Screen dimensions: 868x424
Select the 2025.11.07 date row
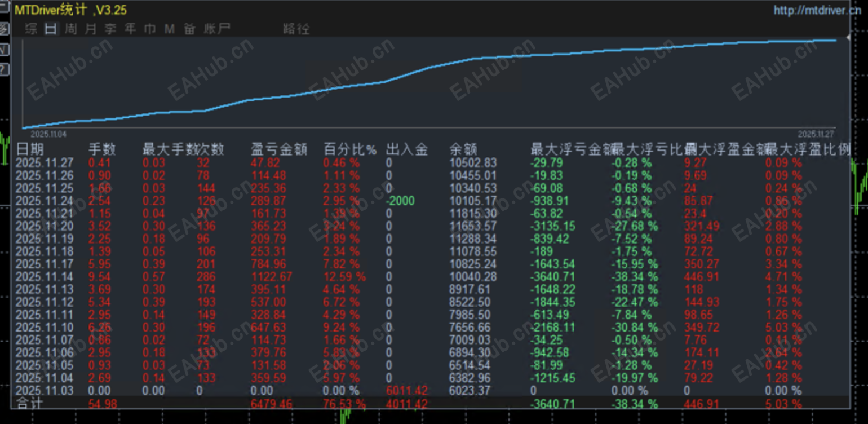tap(45, 339)
